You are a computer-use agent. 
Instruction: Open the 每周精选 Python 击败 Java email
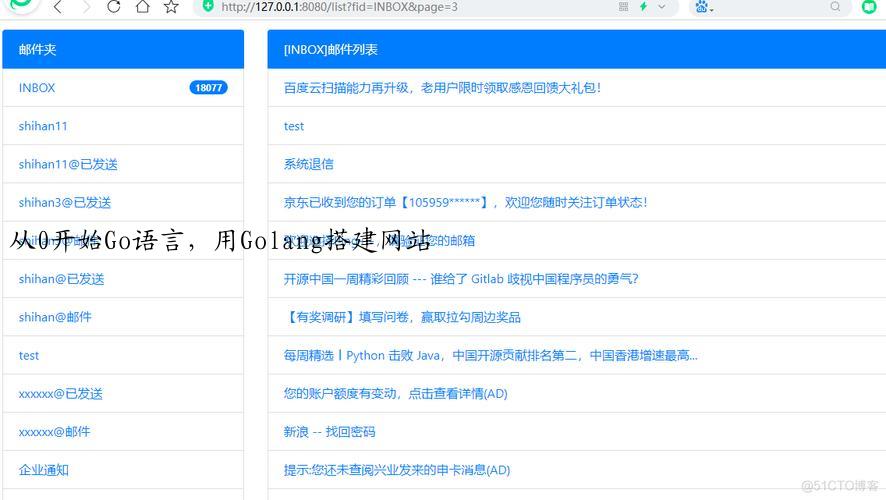point(490,355)
